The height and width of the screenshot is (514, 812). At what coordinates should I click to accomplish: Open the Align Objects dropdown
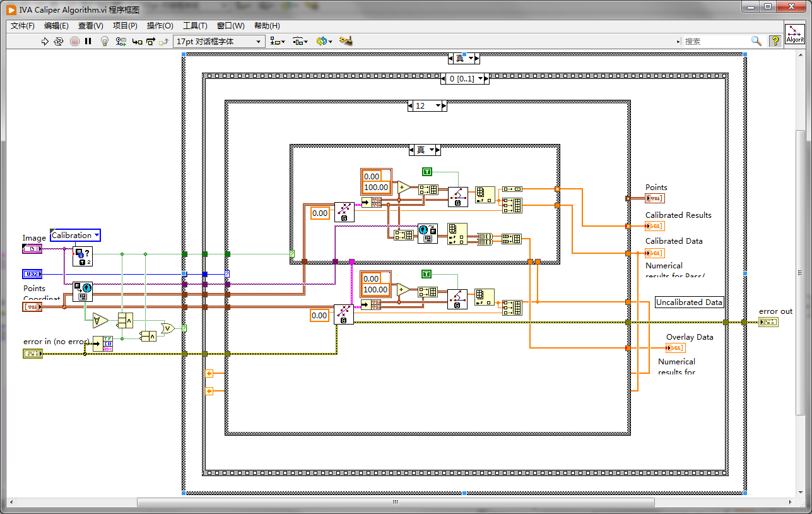[278, 41]
